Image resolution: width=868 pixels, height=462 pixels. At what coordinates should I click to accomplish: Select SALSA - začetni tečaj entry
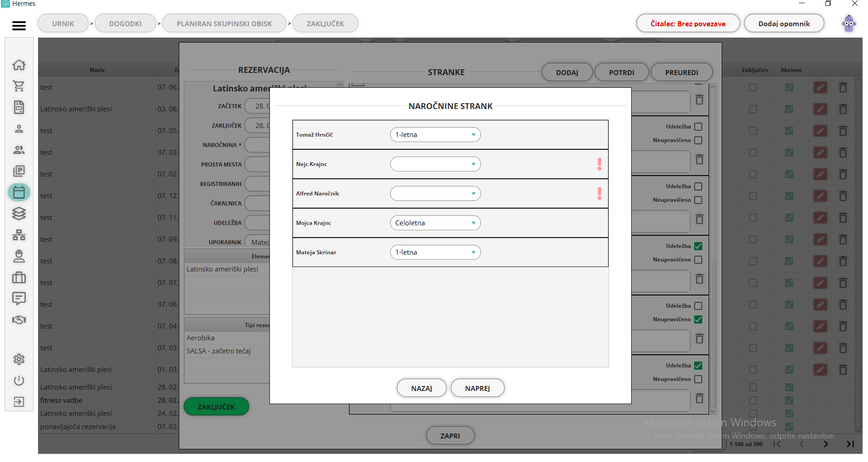click(x=227, y=351)
